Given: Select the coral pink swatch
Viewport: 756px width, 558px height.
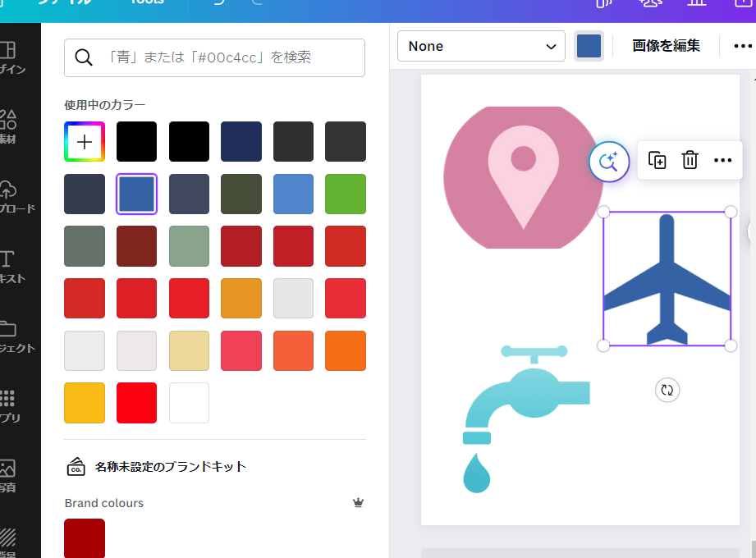Looking at the screenshot, I should click(241, 350).
